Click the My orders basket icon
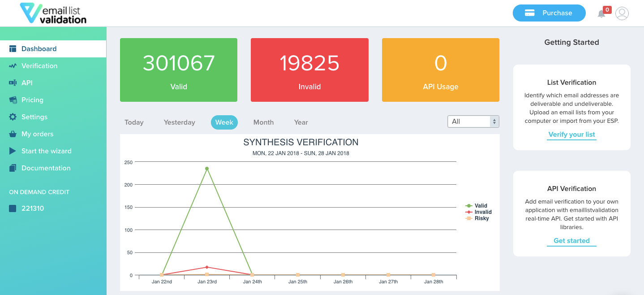This screenshot has height=295, width=644. click(13, 134)
